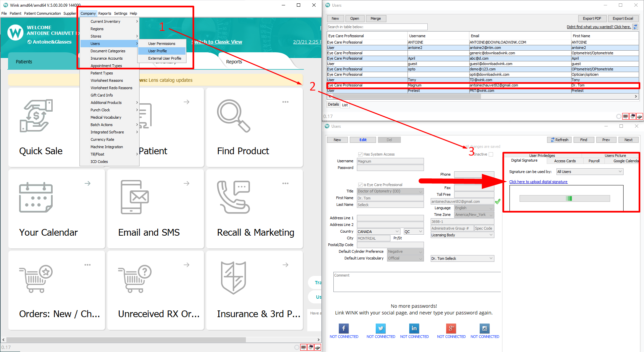Click barcode scanner status icon in main window

coord(304,347)
